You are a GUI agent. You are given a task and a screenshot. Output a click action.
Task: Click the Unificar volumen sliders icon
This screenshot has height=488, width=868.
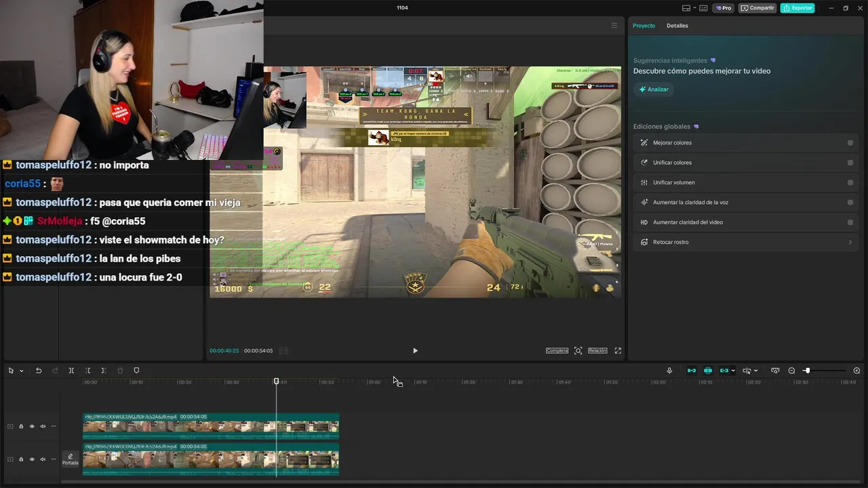click(644, 182)
